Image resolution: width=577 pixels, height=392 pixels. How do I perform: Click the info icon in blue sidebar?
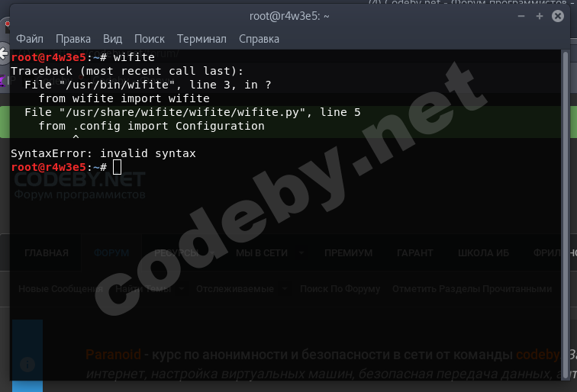point(27,365)
